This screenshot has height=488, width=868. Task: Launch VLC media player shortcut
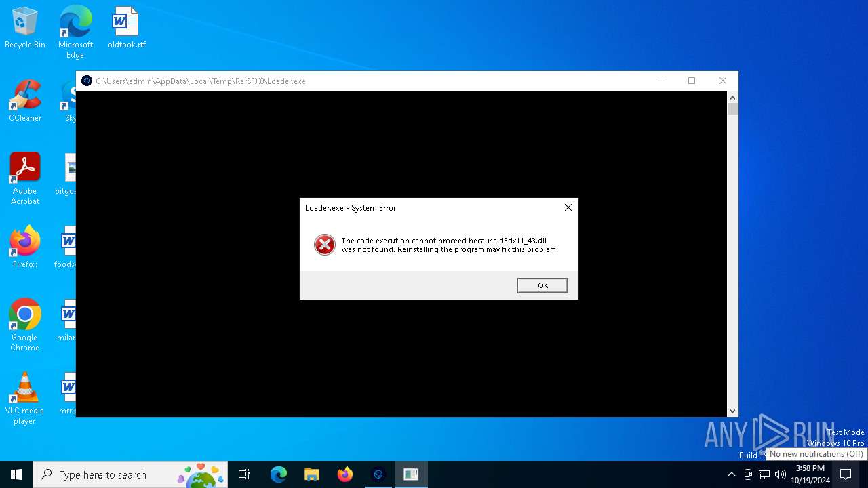click(25, 399)
